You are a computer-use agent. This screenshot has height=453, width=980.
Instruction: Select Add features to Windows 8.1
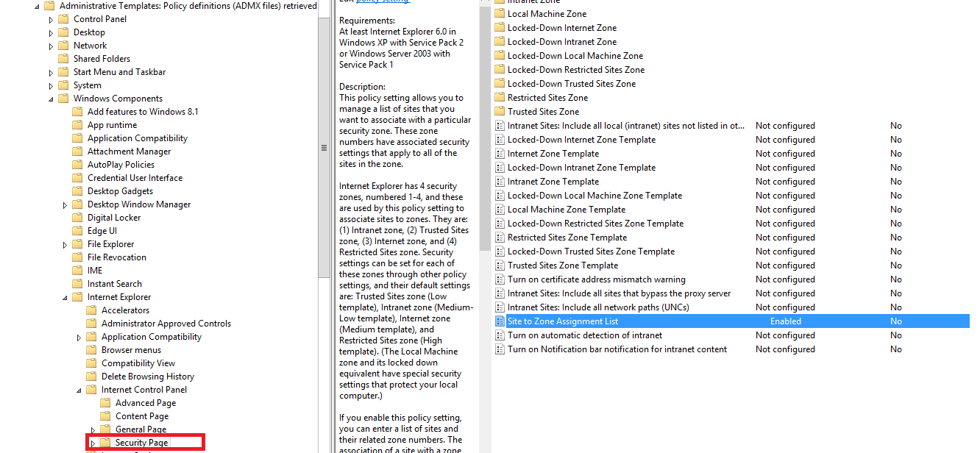click(x=143, y=112)
